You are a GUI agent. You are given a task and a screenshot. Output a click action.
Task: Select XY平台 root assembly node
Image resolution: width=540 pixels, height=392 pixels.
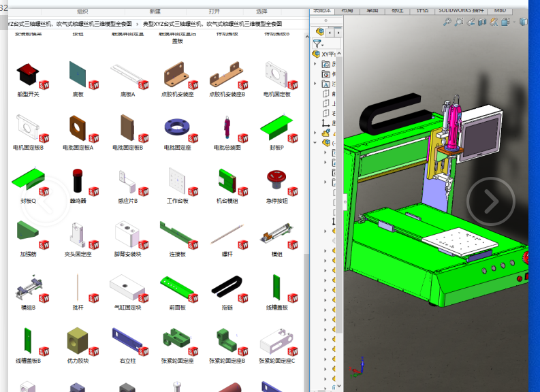pyautogui.click(x=324, y=54)
